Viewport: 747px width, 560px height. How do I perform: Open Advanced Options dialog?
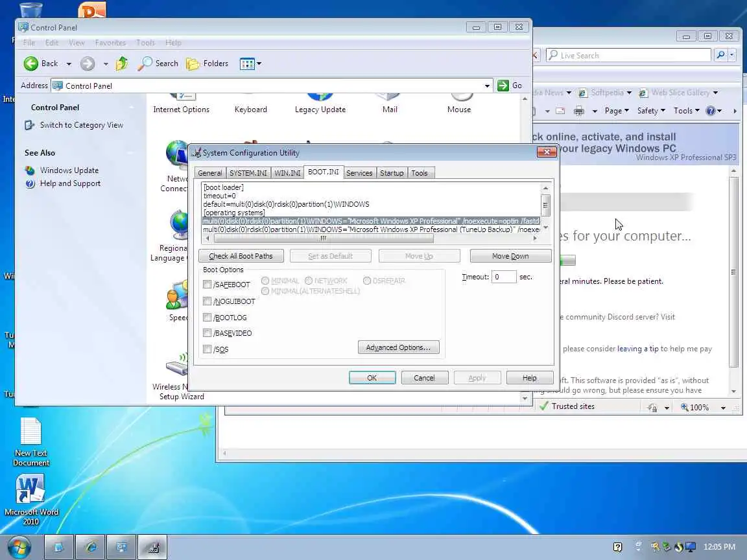click(x=398, y=347)
